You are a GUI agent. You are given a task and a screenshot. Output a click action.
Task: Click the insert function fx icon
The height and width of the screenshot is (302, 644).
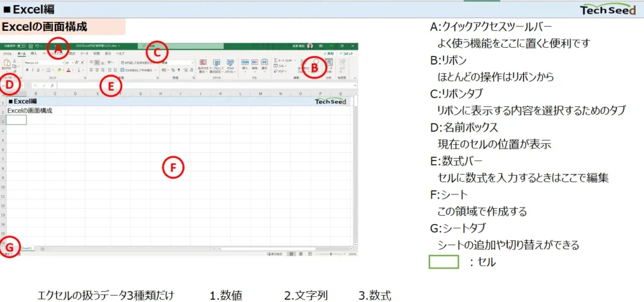(52, 86)
